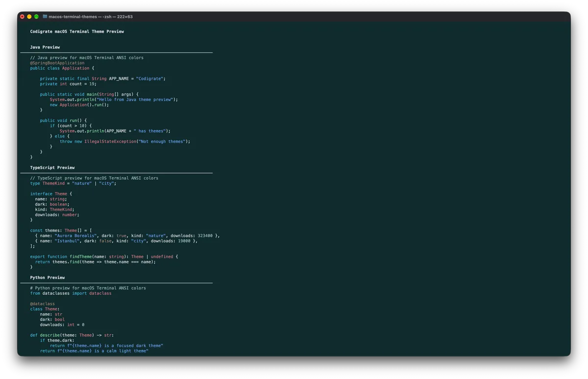Click the line "name: string;"
Image resolution: width=588 pixels, height=379 pixels.
click(51, 199)
